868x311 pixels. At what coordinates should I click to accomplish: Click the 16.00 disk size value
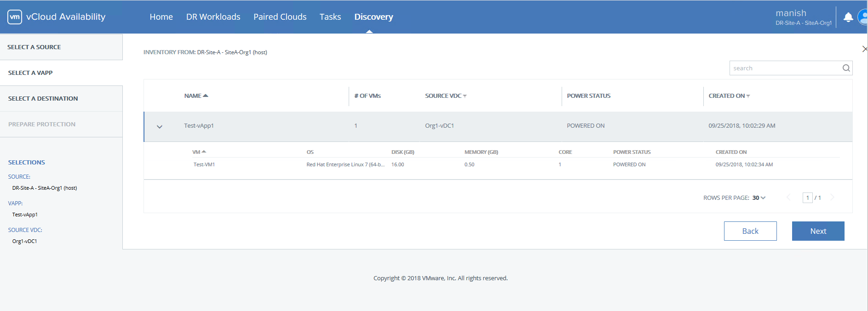tap(397, 164)
